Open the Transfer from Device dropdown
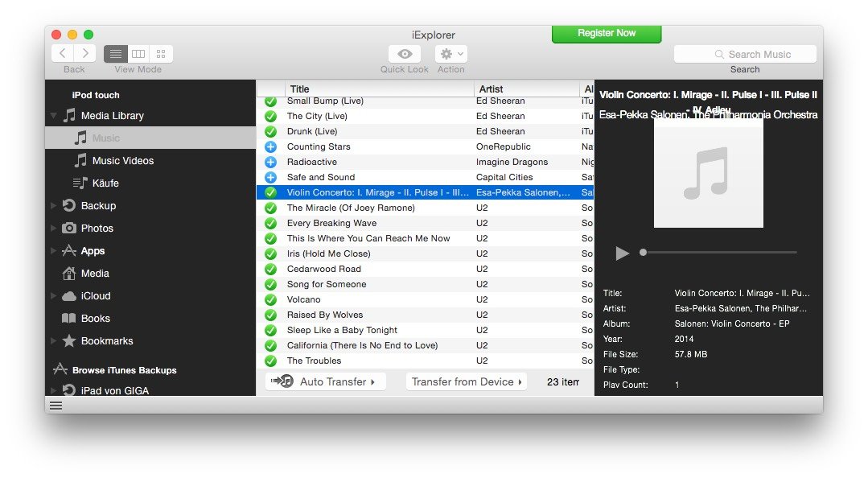 coord(466,381)
